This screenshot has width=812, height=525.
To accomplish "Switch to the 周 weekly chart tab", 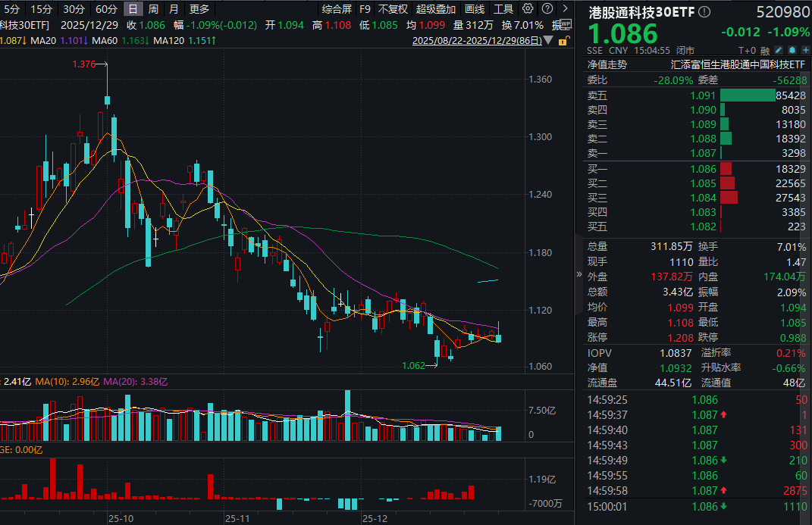I will 152,8.
